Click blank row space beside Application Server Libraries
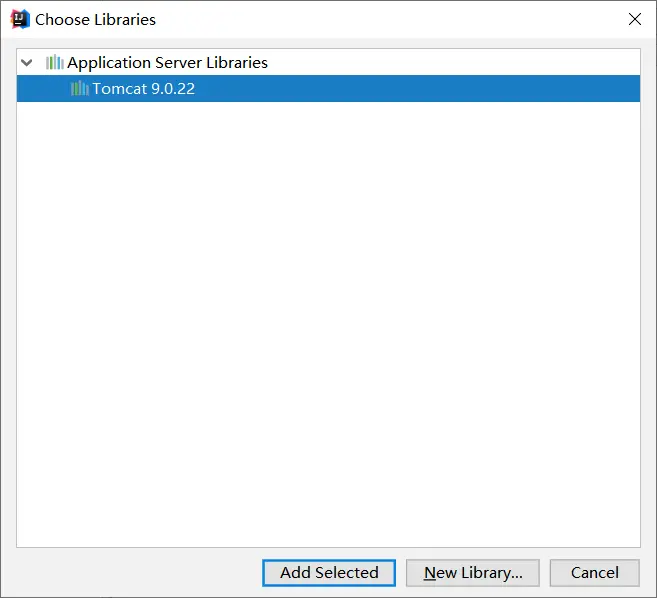 454,62
